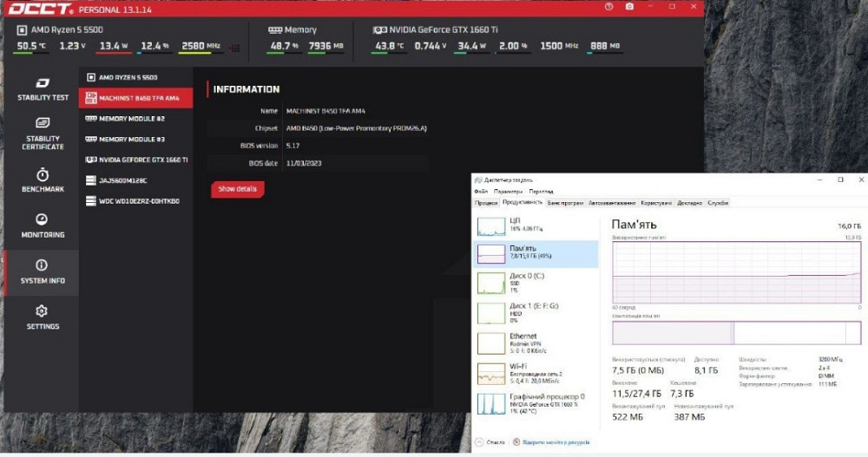Click CPU temperature value 50.5 °C

tap(31, 46)
